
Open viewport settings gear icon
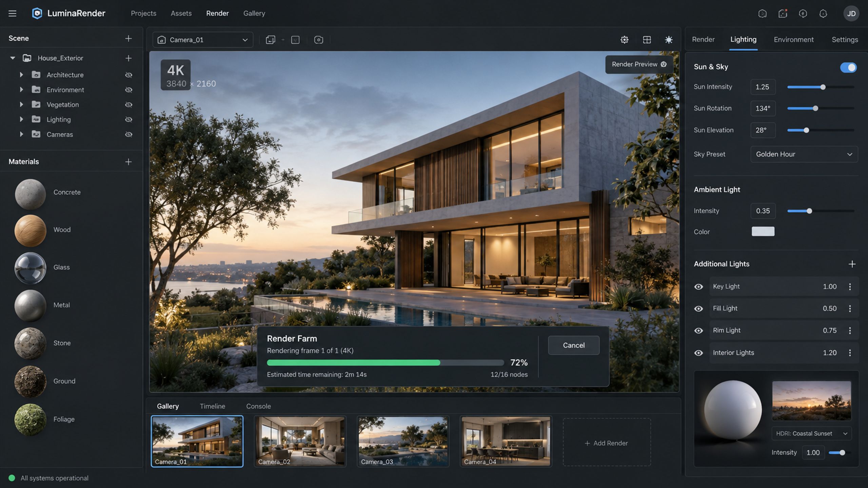tap(624, 40)
